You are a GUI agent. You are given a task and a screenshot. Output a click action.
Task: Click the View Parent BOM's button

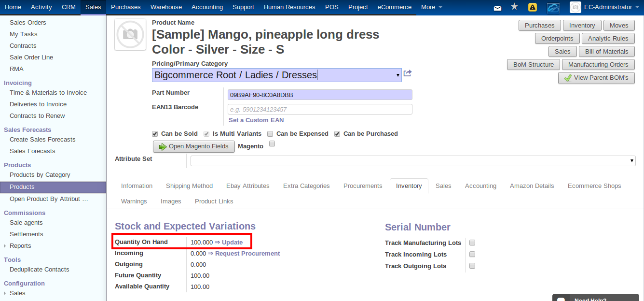596,77
